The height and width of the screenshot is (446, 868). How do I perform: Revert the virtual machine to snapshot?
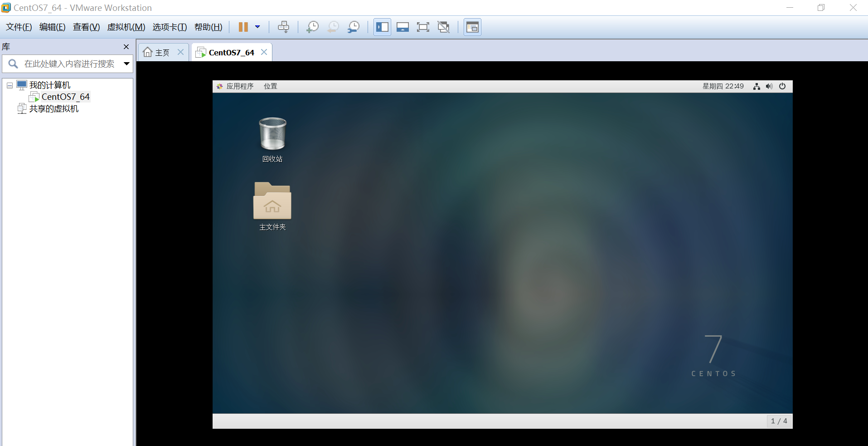pyautogui.click(x=333, y=27)
